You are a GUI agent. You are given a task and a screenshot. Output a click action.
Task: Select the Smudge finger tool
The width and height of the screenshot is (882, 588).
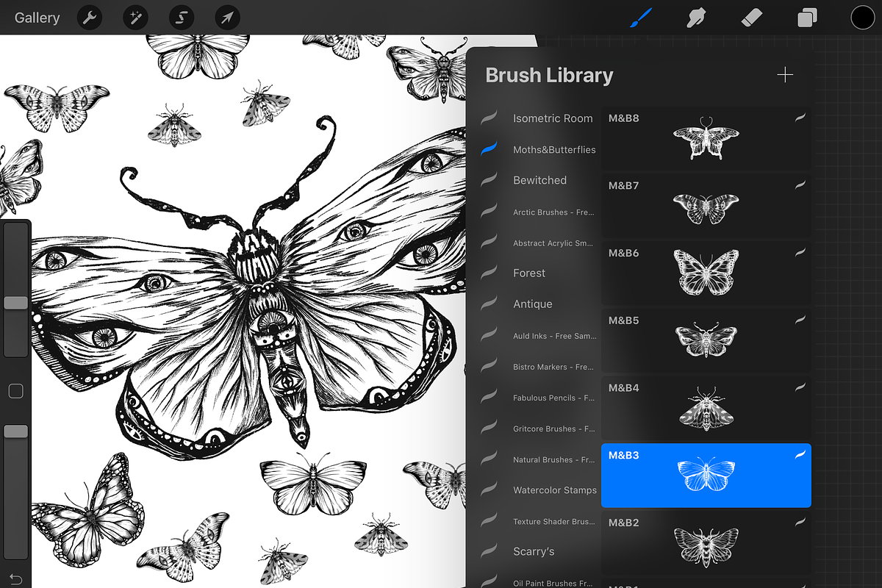[x=695, y=18]
